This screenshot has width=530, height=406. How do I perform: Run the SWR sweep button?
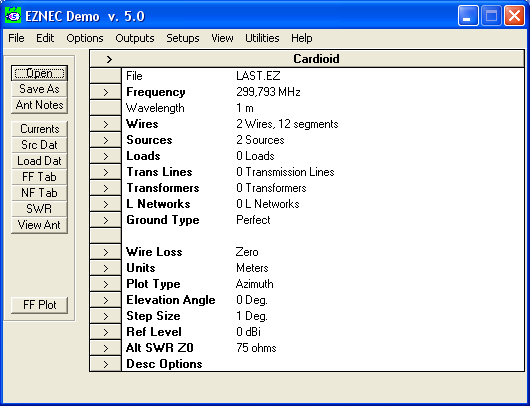tap(40, 209)
